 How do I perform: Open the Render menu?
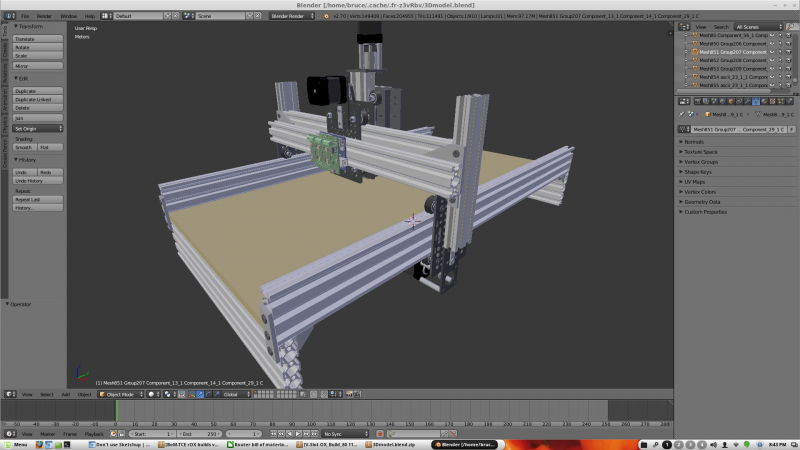45,16
